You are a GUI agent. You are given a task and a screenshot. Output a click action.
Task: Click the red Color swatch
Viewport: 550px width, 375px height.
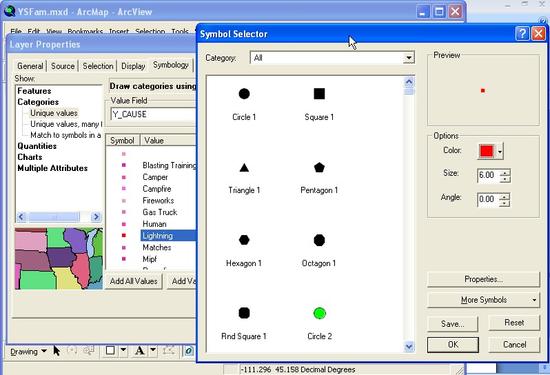click(487, 152)
